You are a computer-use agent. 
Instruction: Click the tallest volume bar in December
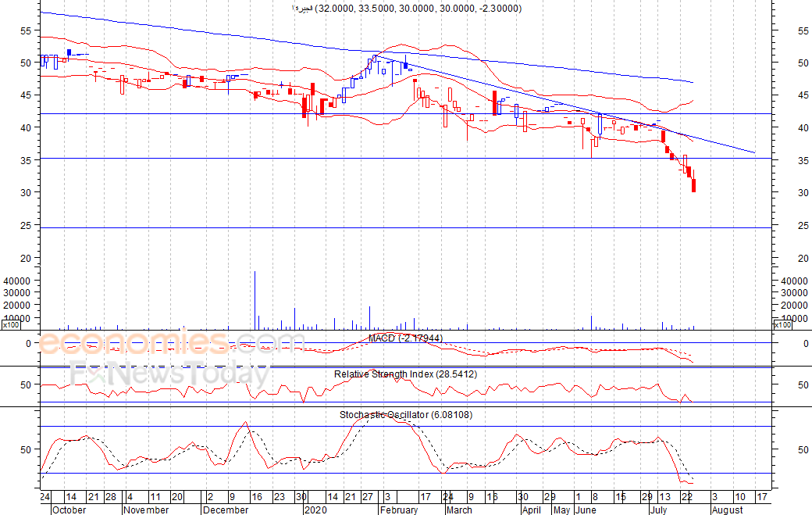pos(255,301)
